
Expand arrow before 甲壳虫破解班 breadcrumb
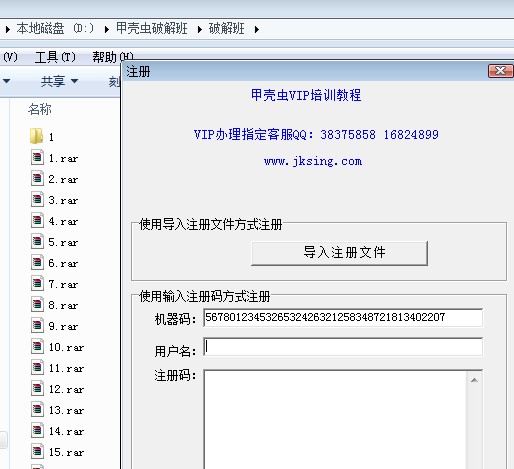click(107, 29)
